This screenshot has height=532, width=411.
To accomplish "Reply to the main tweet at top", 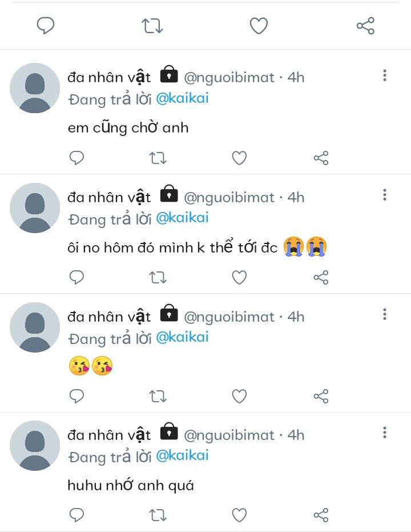I will point(45,26).
